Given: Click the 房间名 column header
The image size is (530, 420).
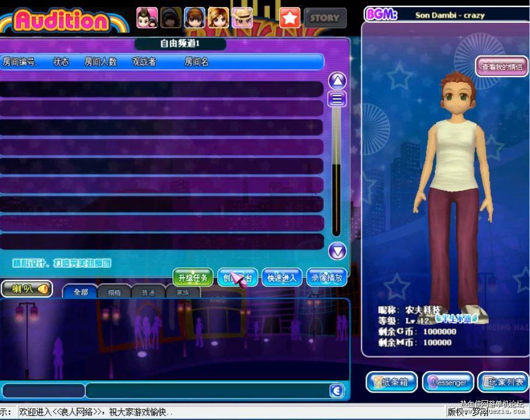Looking at the screenshot, I should point(196,62).
